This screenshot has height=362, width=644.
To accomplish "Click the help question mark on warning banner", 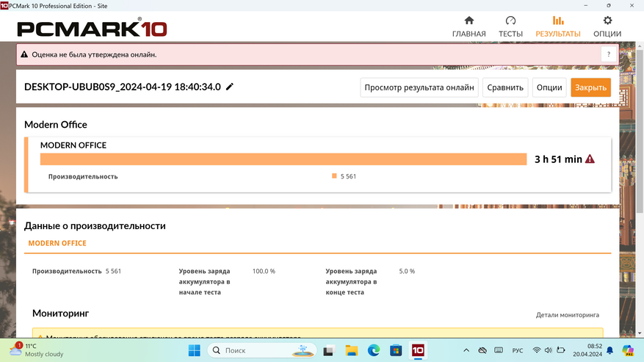I will coord(609,54).
